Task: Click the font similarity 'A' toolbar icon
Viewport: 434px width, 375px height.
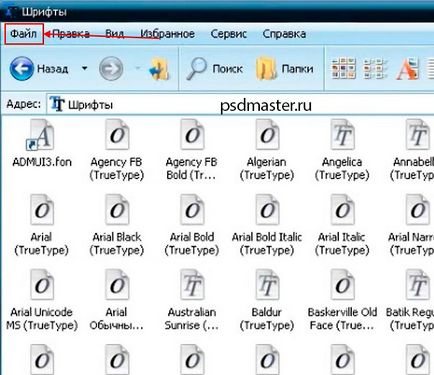Action: [407, 69]
